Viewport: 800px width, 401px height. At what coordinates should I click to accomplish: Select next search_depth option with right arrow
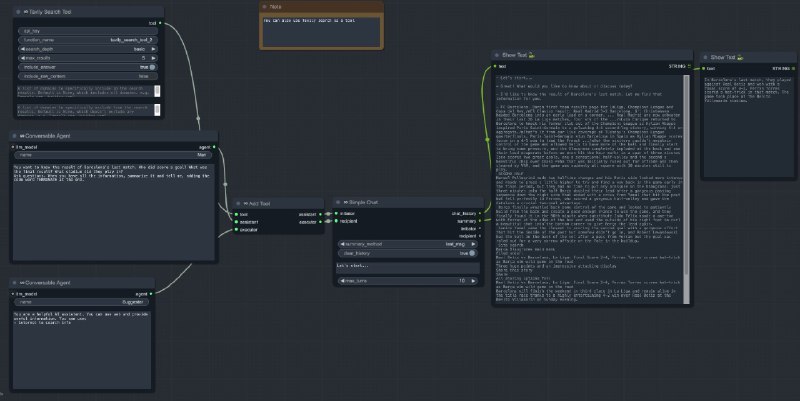click(x=154, y=49)
